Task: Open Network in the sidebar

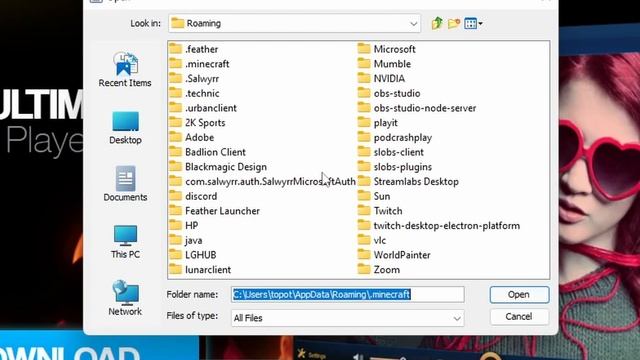Action: click(x=125, y=298)
